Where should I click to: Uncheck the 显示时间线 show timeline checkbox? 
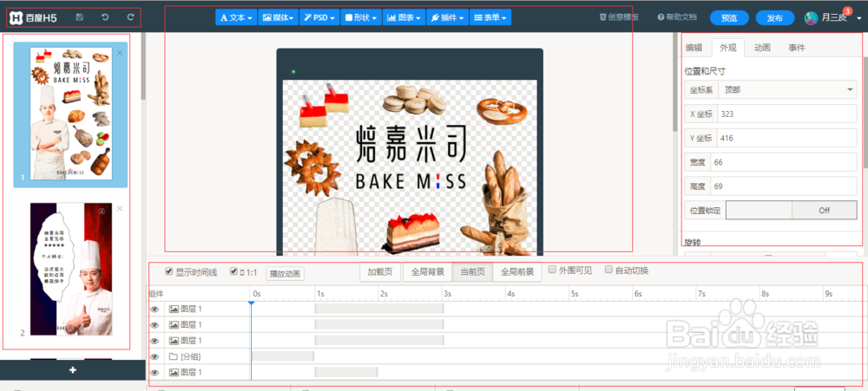click(x=169, y=271)
